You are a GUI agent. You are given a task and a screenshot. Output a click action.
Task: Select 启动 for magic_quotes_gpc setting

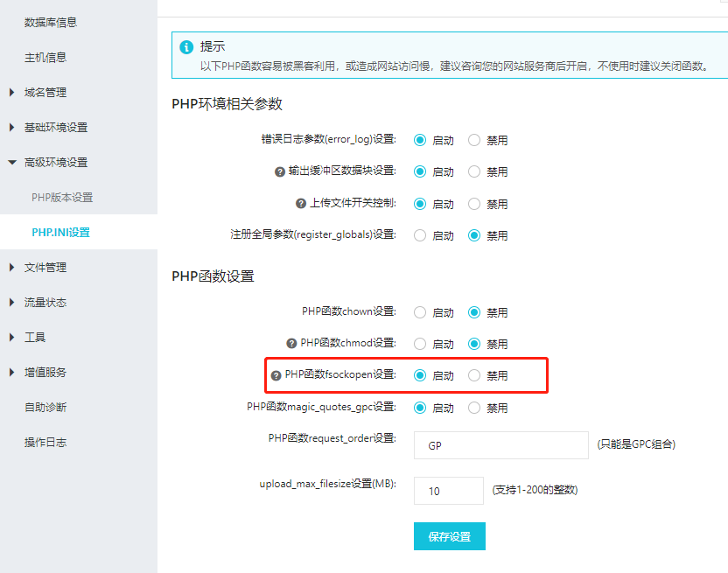420,408
